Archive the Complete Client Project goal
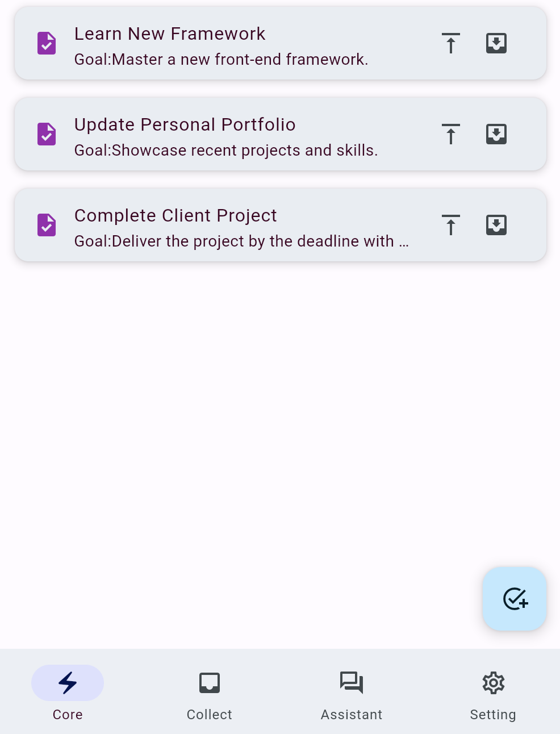 496,225
